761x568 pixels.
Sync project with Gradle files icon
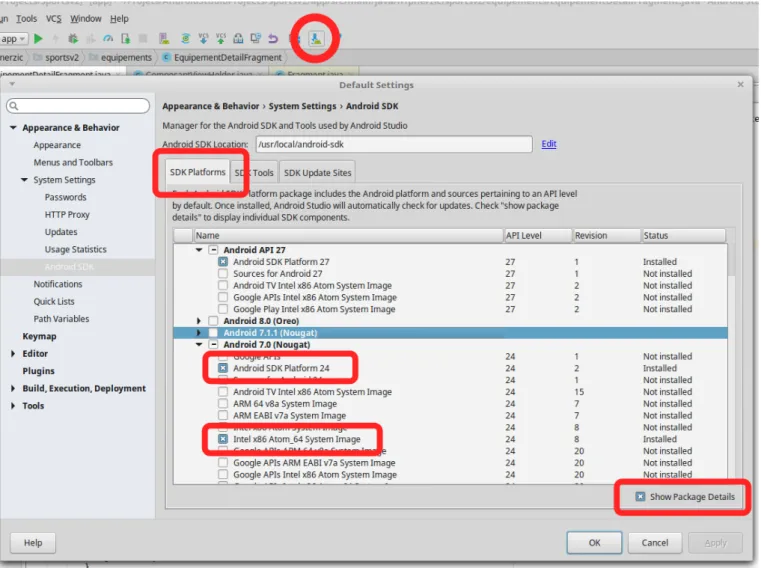[185, 38]
